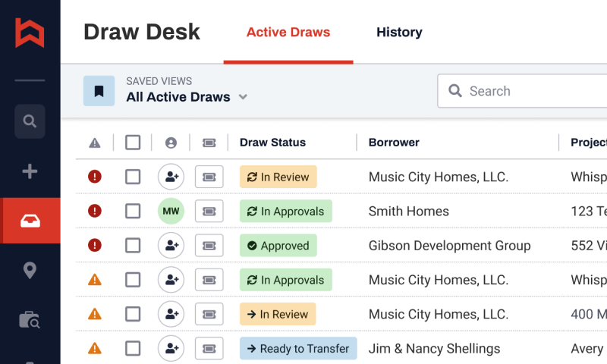
Task: Click borrower Jim & Nancy Shellings
Action: [x=434, y=349]
